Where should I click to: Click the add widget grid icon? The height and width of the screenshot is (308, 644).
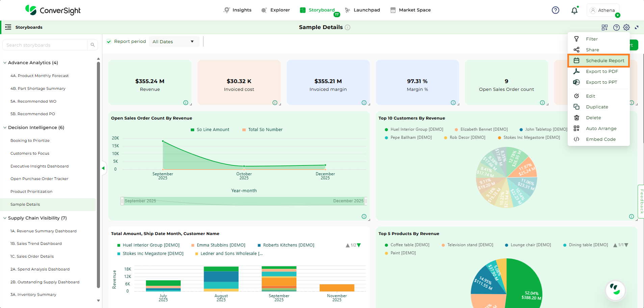pyautogui.click(x=604, y=27)
